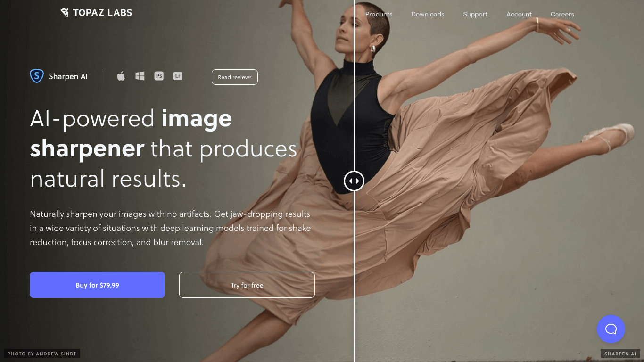The height and width of the screenshot is (362, 644).
Task: Click the Photo by Andrew Sindt credit
Action: pos(42,354)
